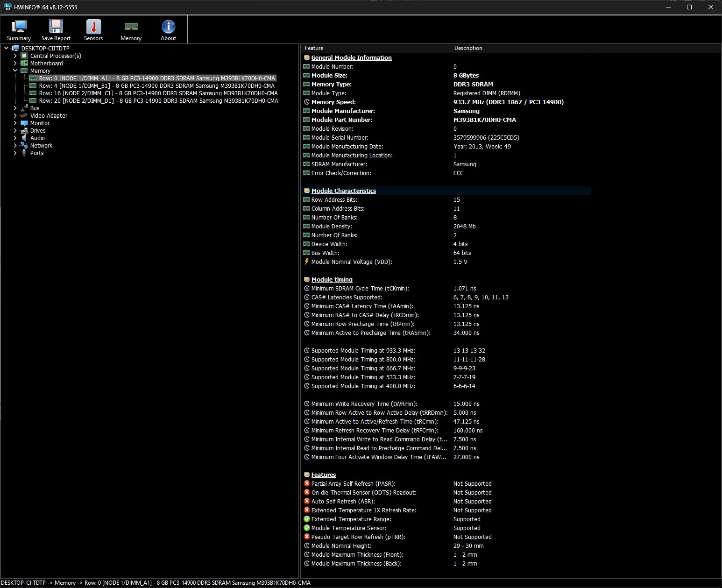Select Row: 4 [NODE 1/DIMM_B1] memory module
Image resolution: width=722 pixels, height=588 pixels.
click(x=157, y=85)
